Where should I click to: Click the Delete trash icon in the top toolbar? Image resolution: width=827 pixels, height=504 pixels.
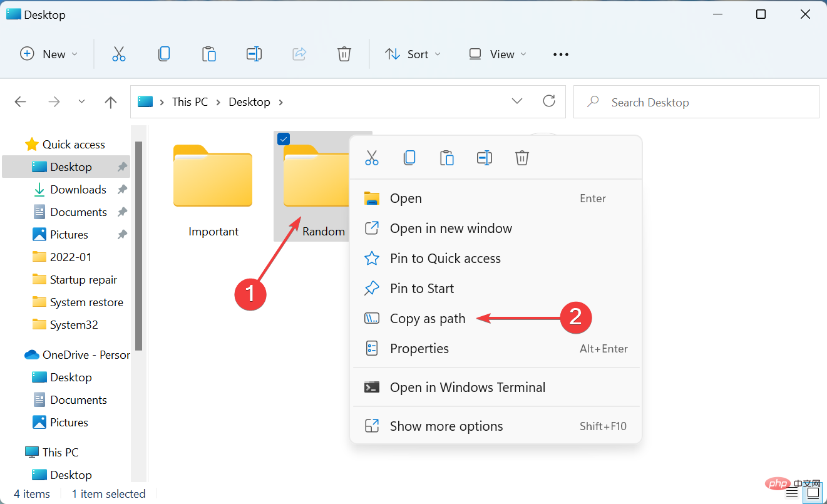click(x=344, y=54)
